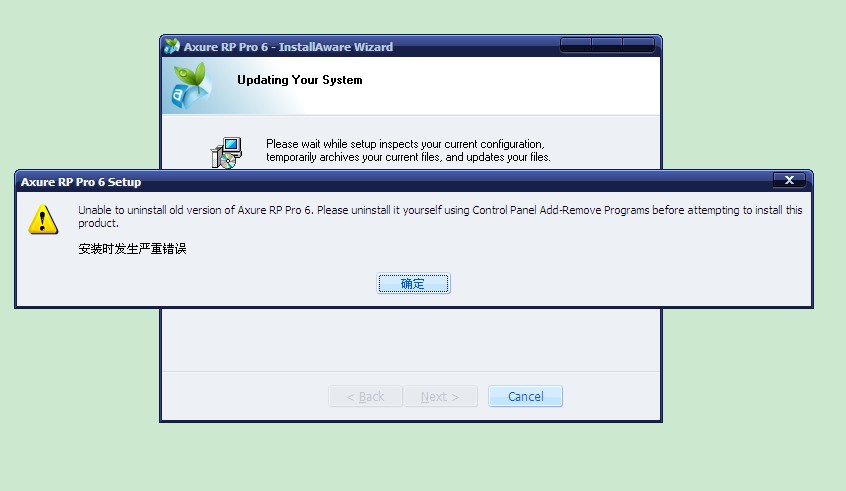Close the Axure RP Pro 6 Setup dialog

click(789, 180)
